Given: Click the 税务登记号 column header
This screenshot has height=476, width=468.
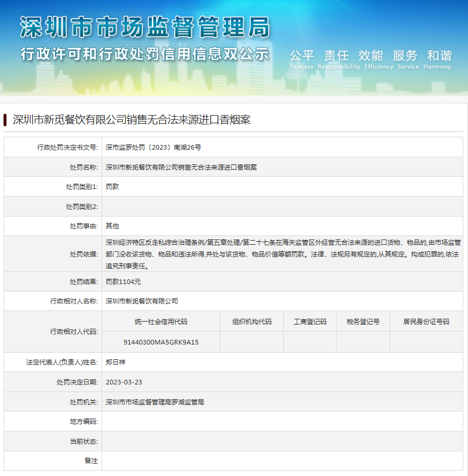Looking at the screenshot, I should tap(363, 322).
